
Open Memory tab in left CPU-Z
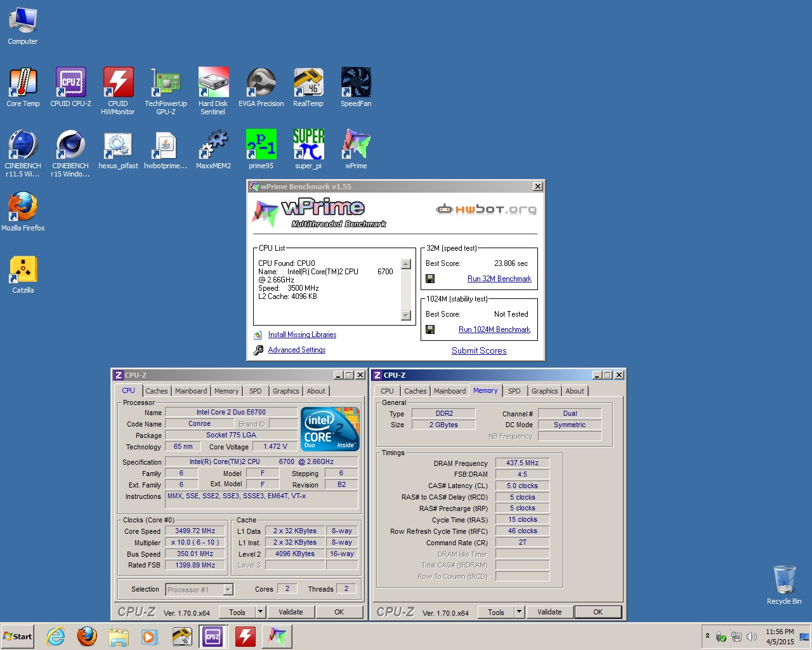coord(226,391)
